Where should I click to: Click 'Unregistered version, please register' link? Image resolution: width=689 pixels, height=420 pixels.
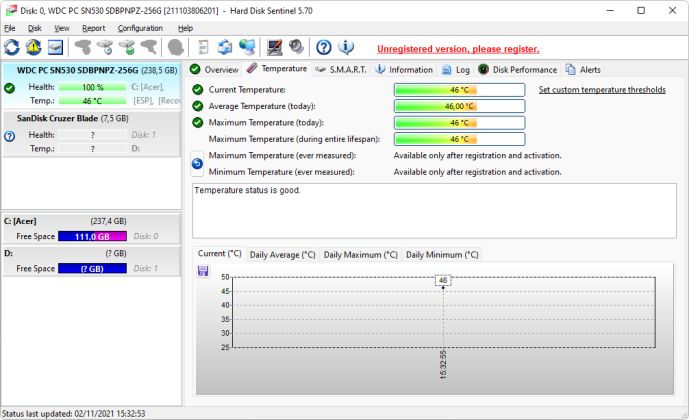[x=458, y=49]
